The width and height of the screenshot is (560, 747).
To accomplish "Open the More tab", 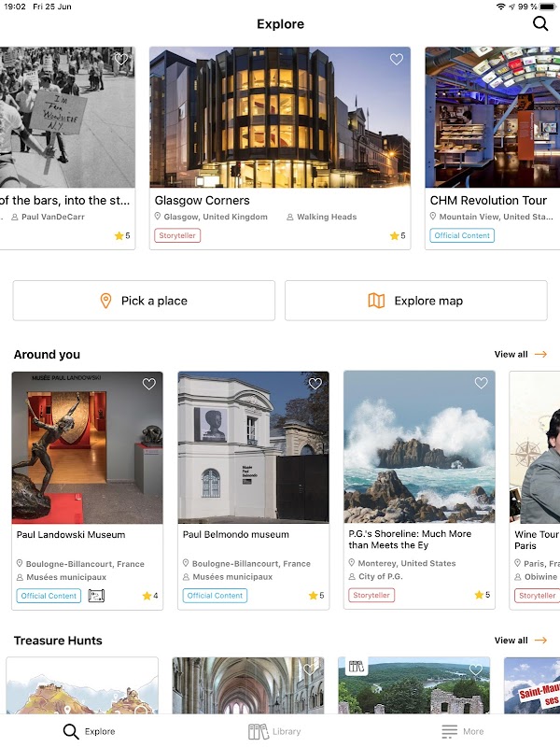I will pos(463,731).
